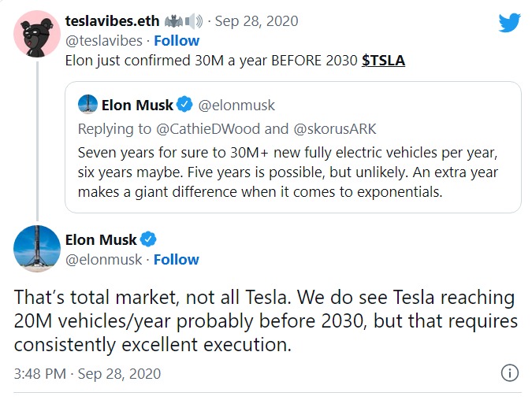Click the Twitter bird logo icon
Image resolution: width=532 pixels, height=400 pixels.
[510, 22]
